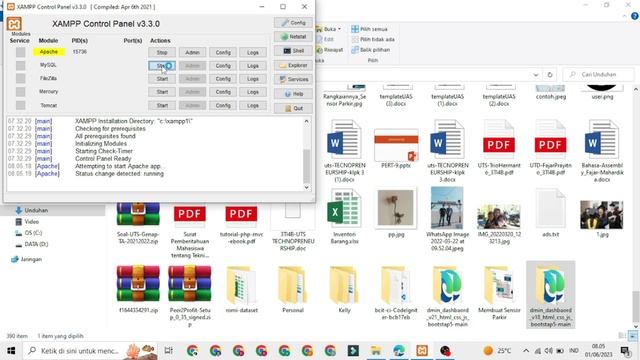Screen dimensions: 640x360
Task: Open XAMPP Help
Action: 293,94
